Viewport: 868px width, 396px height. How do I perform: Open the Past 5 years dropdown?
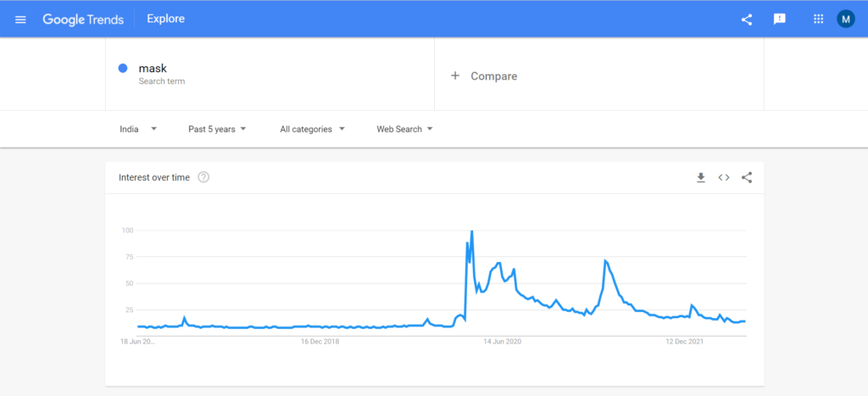click(217, 129)
